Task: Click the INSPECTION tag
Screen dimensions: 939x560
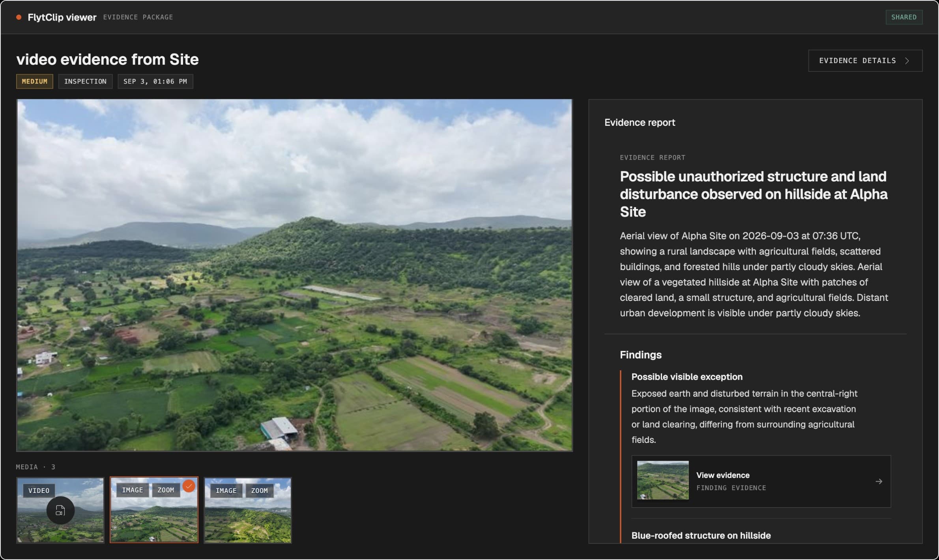Action: pos(85,81)
